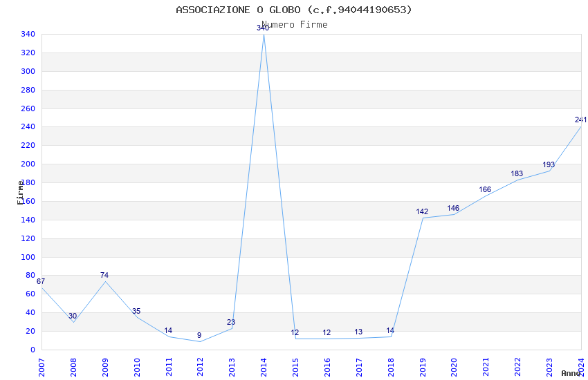The height and width of the screenshot is (380, 588).
Task: Click the 166 data label
Action: coord(485,189)
